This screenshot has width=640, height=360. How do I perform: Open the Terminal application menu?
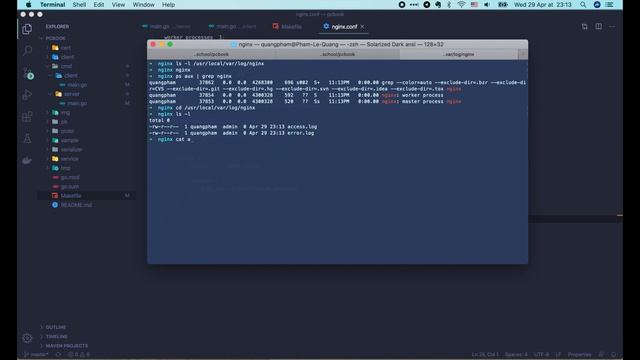[52, 4]
